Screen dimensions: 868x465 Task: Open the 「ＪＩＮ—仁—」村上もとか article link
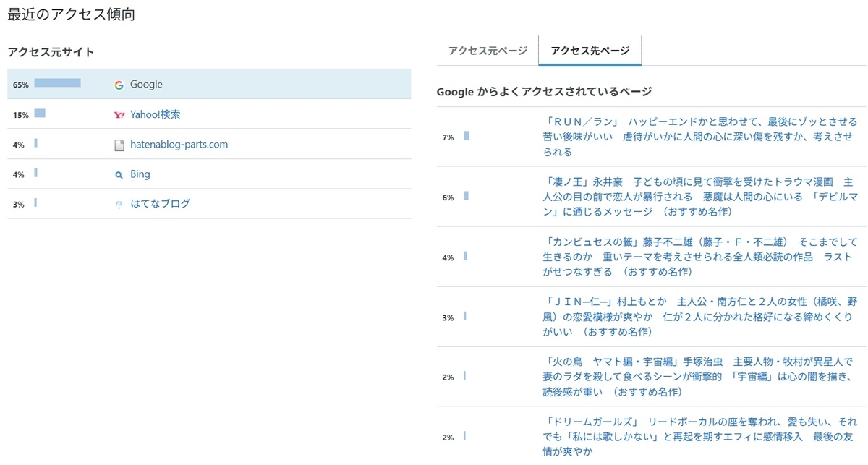click(699, 317)
